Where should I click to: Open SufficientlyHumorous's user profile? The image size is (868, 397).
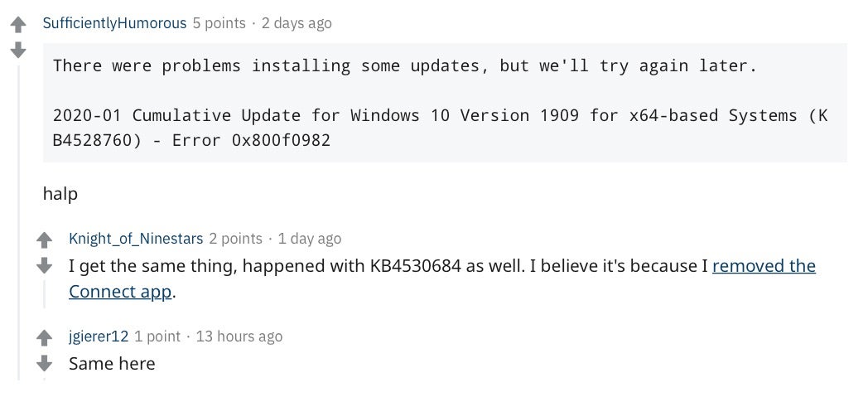pyautogui.click(x=114, y=23)
